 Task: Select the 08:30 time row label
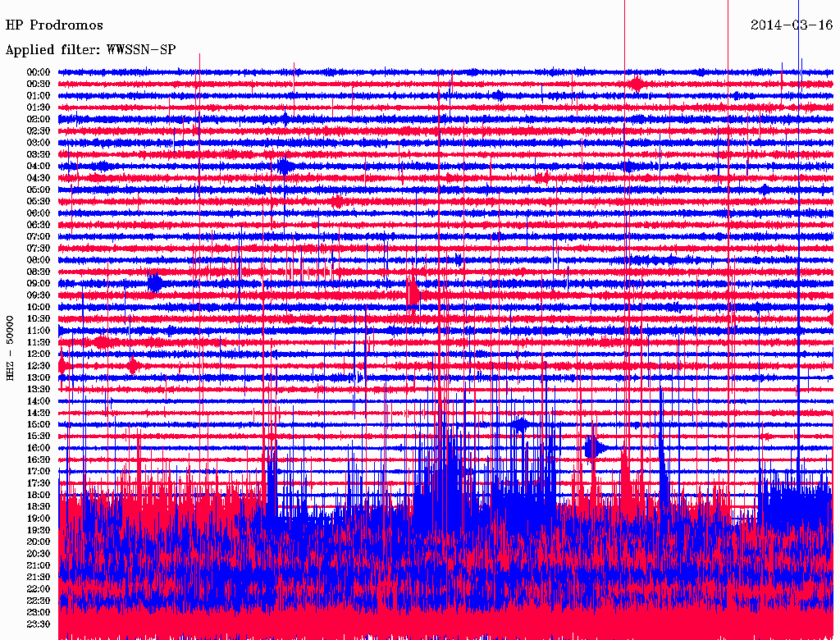point(39,272)
